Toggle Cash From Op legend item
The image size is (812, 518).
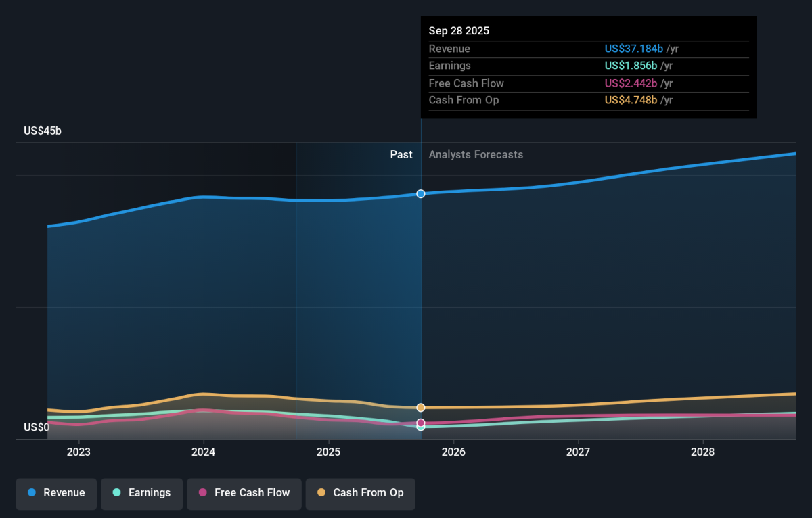[361, 493]
